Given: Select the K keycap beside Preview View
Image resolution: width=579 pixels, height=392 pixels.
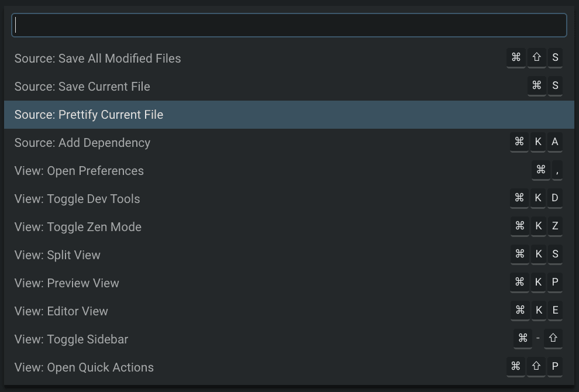Looking at the screenshot, I should coord(538,282).
